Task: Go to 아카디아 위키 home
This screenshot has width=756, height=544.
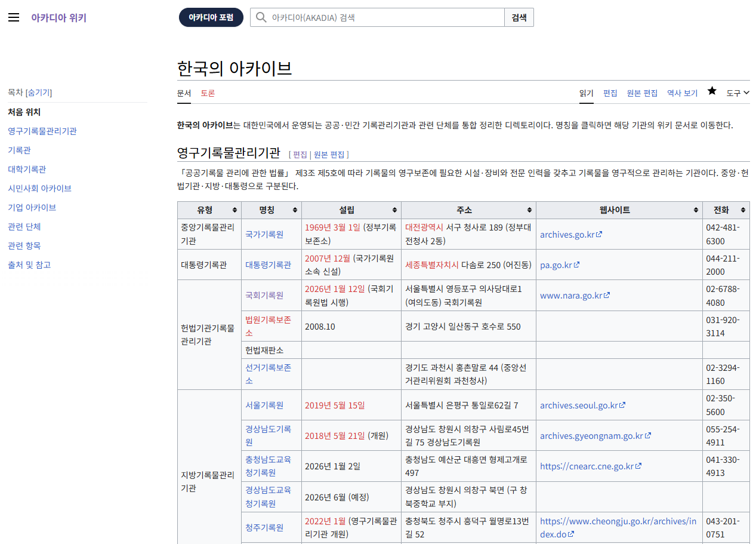Action: [58, 17]
